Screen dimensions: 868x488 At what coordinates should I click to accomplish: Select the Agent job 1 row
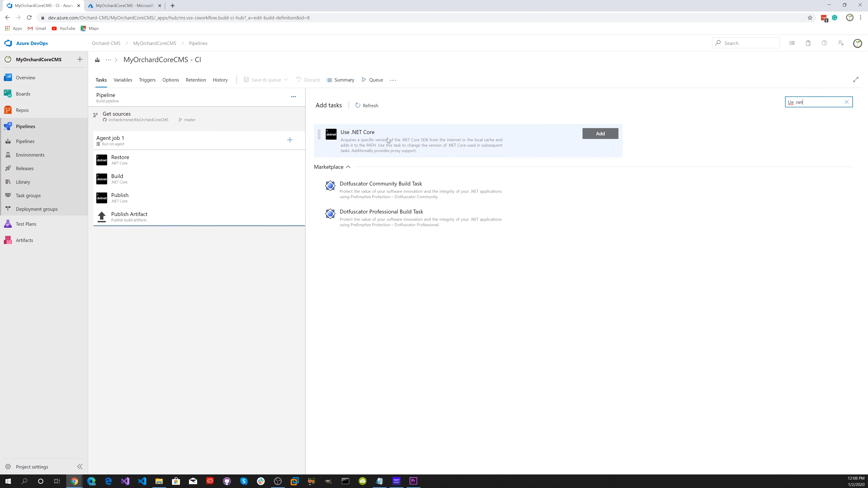tap(199, 141)
